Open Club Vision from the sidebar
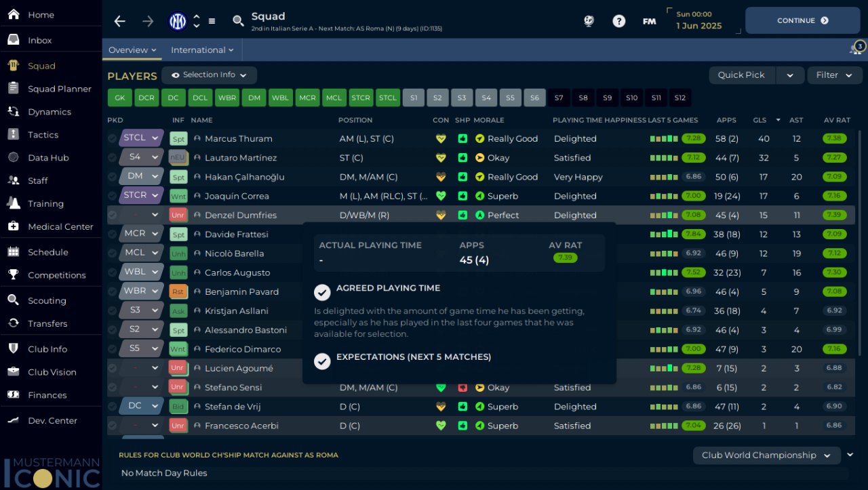The height and width of the screenshot is (490, 868). (x=52, y=372)
